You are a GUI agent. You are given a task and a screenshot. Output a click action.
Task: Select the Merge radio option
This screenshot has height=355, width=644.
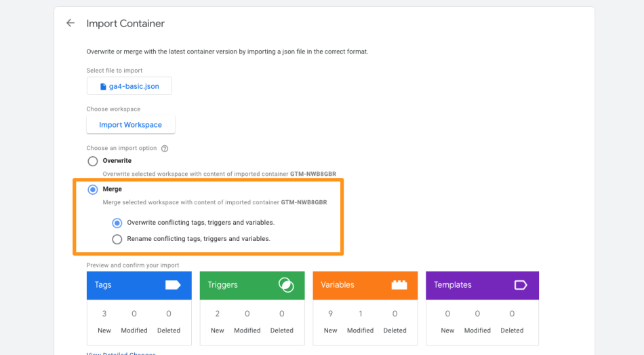(93, 189)
